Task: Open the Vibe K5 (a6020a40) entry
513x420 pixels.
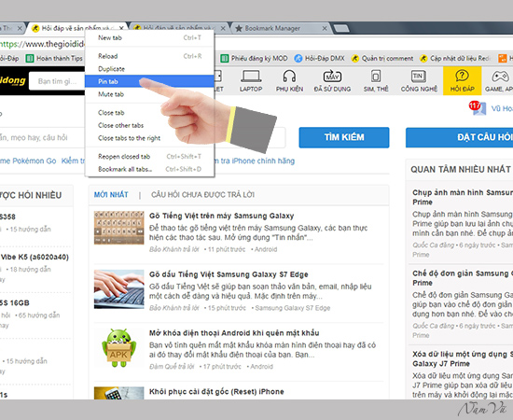Action: tap(35, 257)
